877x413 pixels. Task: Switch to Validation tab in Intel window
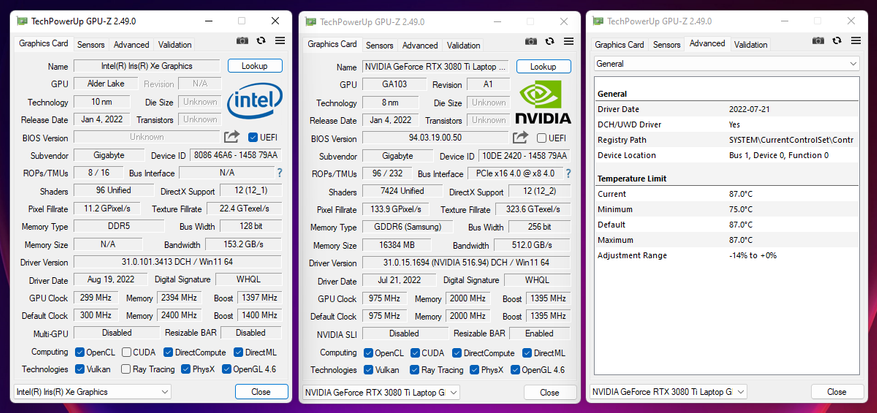175,45
